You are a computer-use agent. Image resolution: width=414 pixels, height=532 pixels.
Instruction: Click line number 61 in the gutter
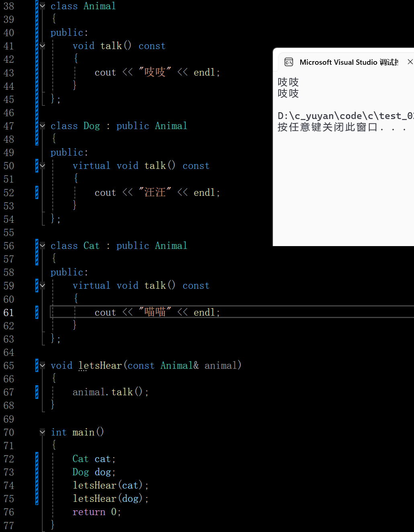[9, 312]
